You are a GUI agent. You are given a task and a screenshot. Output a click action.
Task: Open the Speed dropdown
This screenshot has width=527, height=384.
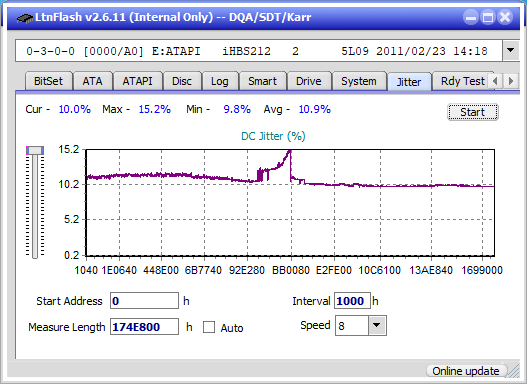377,325
